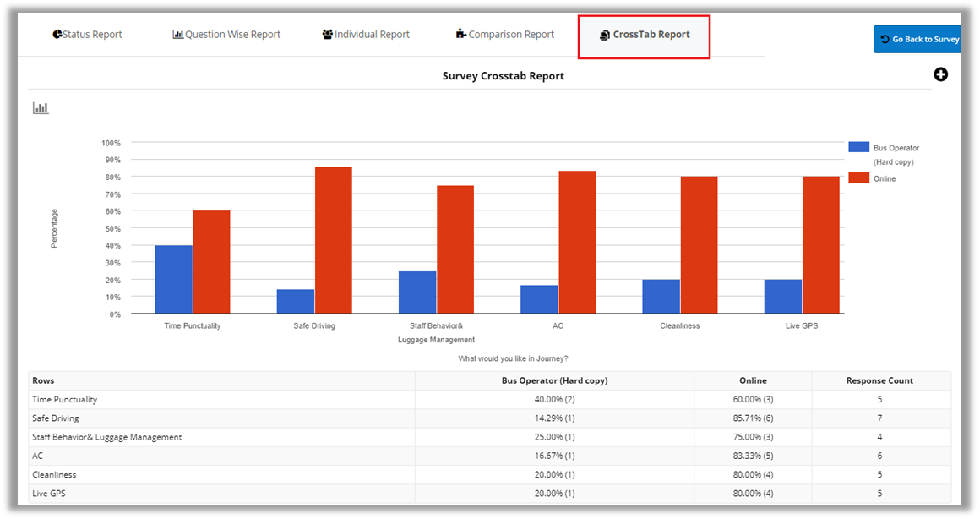Click the bar chart icon above the graph
The image size is (980, 519).
(x=41, y=108)
